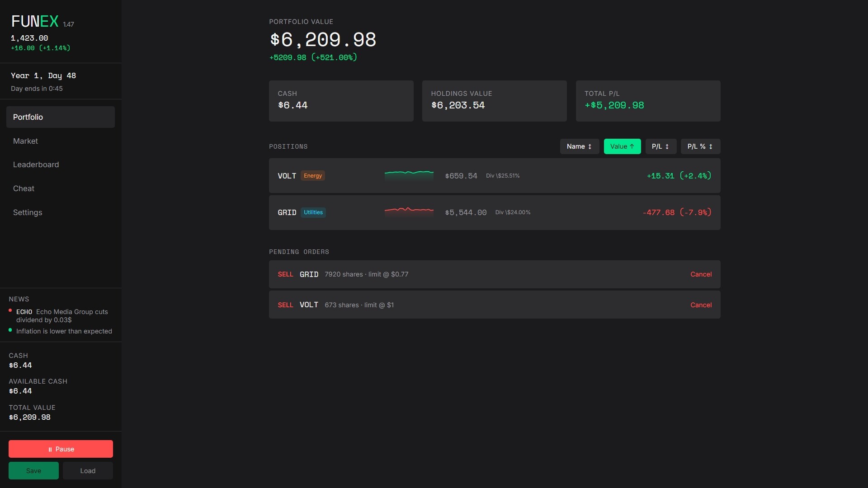The height and width of the screenshot is (488, 868).
Task: Click the index value 1,423.00
Action: click(x=29, y=38)
